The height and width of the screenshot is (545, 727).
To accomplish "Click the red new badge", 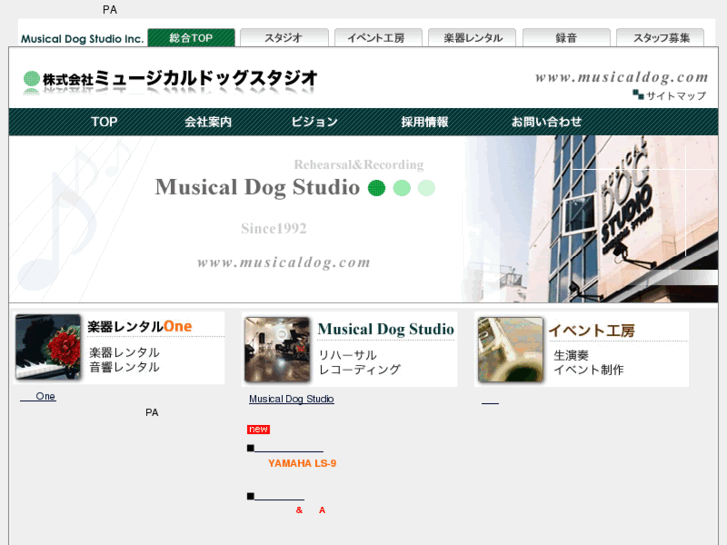I will (258, 430).
